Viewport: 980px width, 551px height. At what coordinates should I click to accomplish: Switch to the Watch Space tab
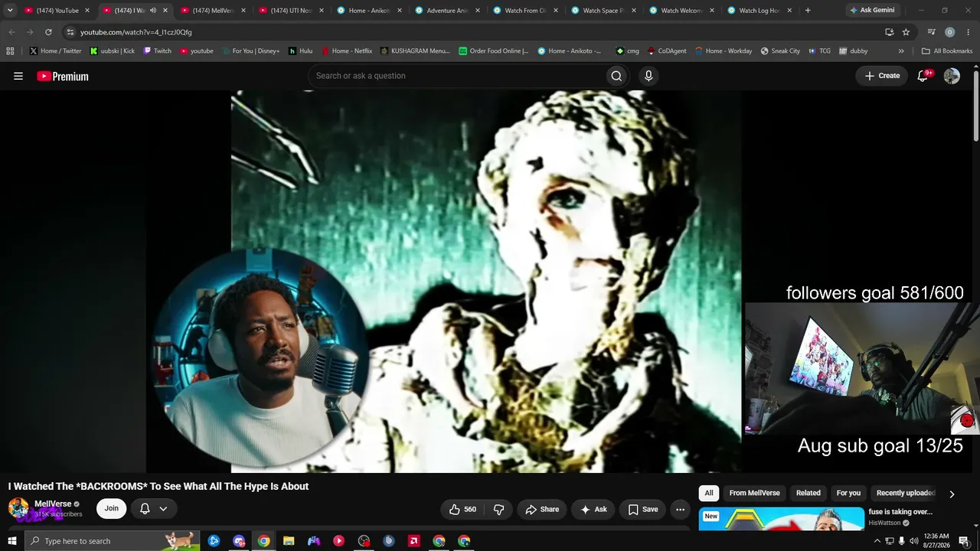pos(603,11)
